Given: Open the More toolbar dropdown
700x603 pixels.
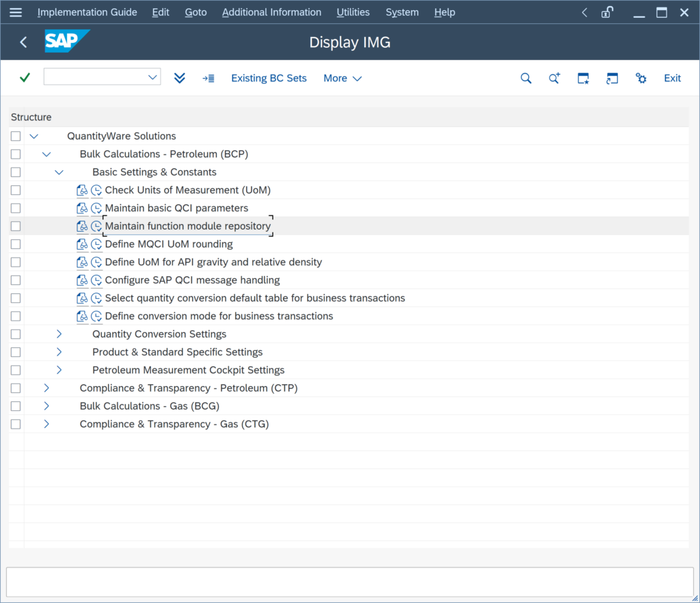Looking at the screenshot, I should click(x=342, y=79).
